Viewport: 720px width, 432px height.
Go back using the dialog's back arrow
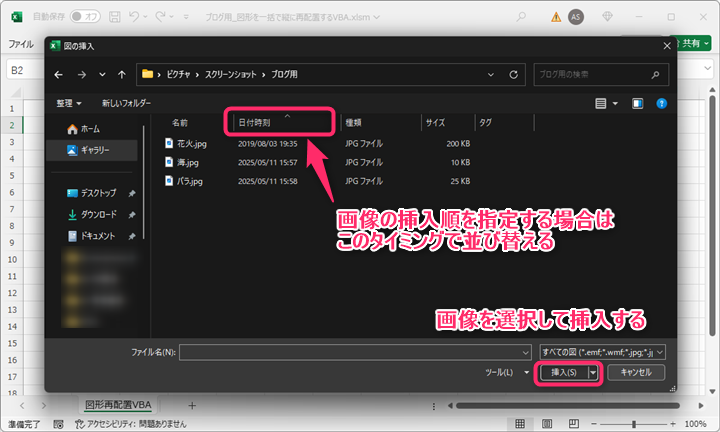coord(60,74)
